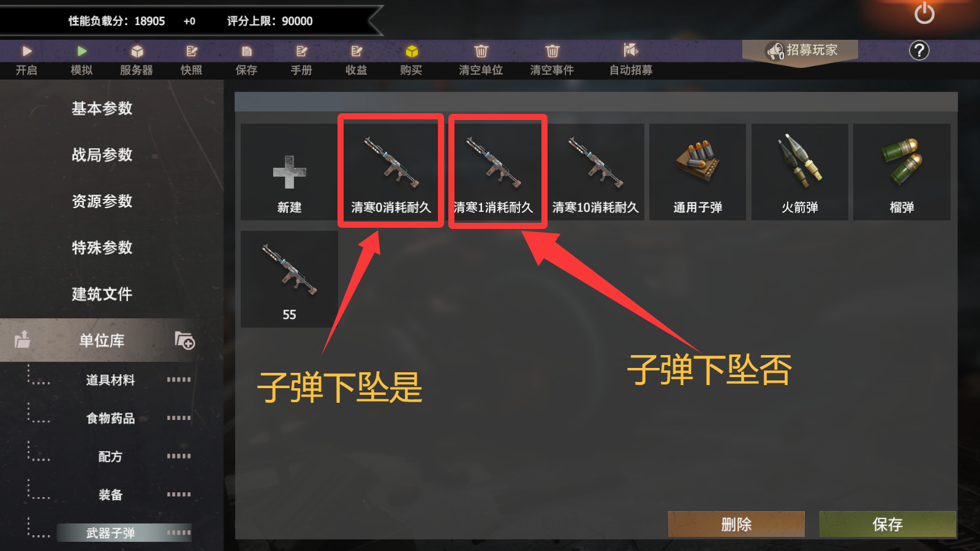Click the 新建 plus tile

[289, 172]
